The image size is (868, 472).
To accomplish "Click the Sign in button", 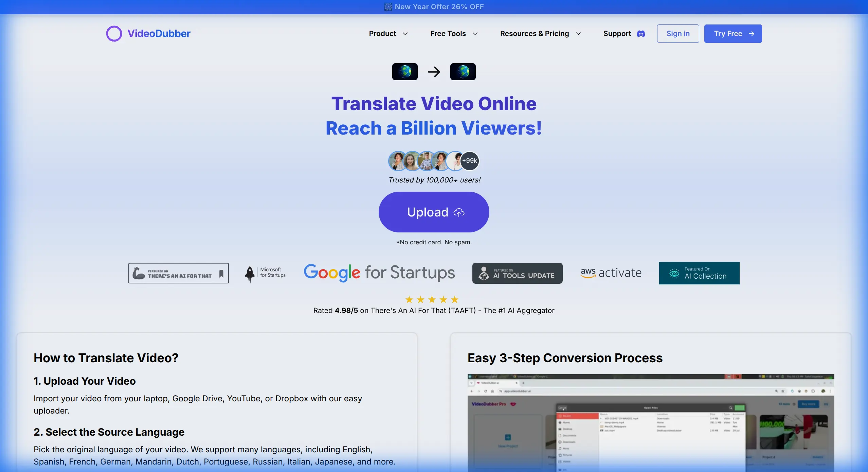I will pos(677,33).
